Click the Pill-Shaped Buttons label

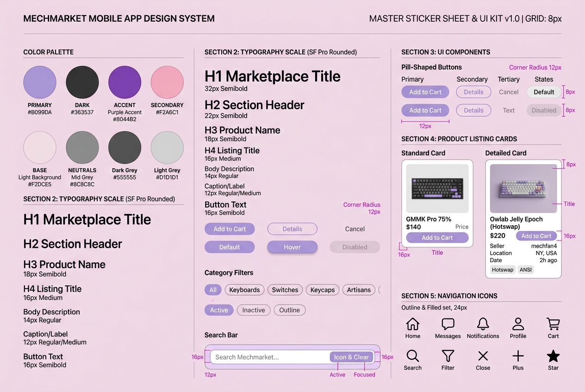tap(431, 67)
